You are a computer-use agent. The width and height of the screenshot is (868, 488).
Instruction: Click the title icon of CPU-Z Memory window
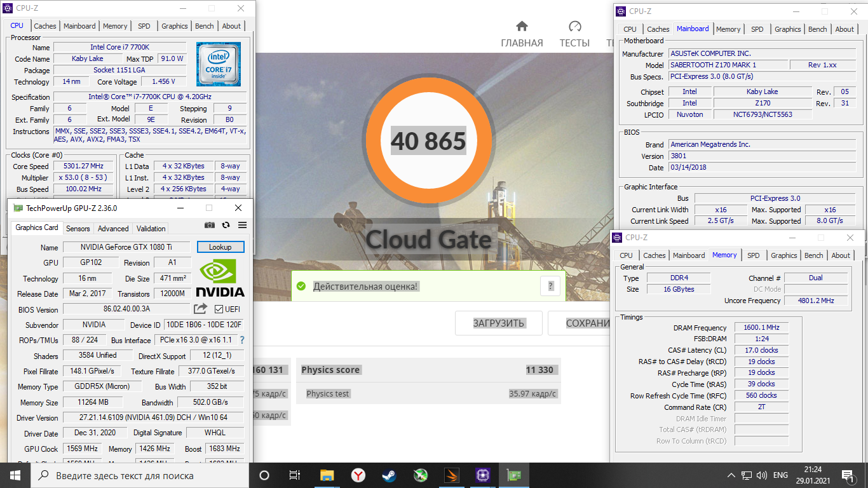tap(618, 238)
